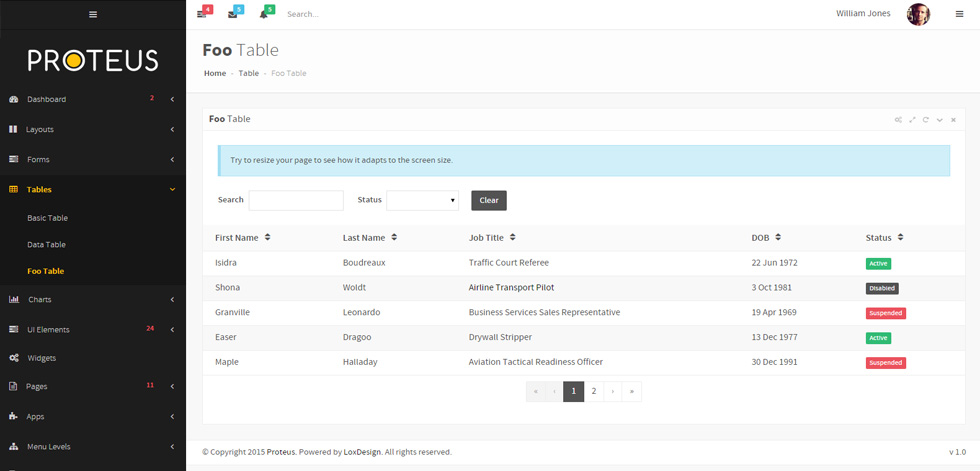Click the Pages document icon
This screenshot has height=471, width=980.
(x=13, y=386)
